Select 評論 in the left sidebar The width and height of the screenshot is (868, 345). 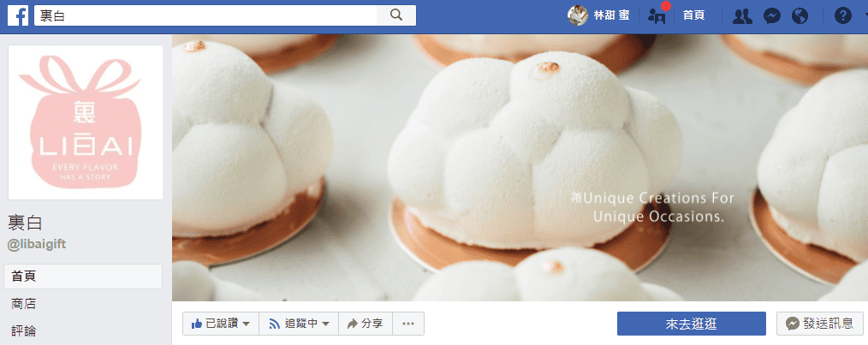click(24, 331)
